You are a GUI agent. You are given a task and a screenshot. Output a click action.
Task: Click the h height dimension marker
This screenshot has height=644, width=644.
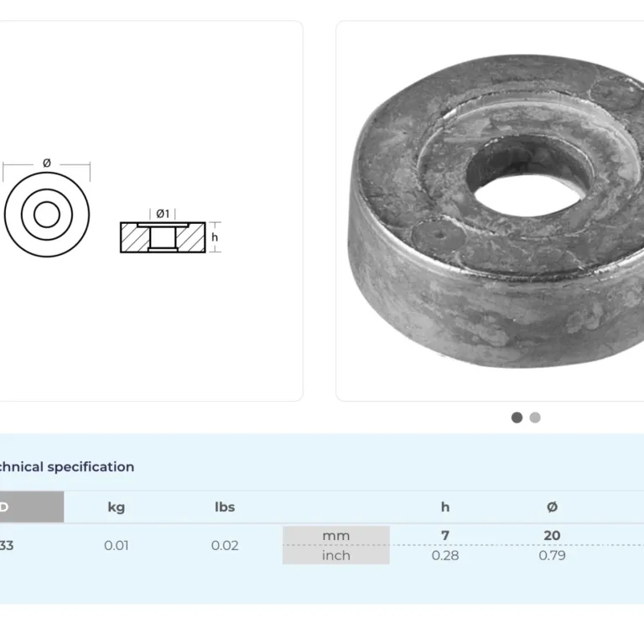(215, 237)
